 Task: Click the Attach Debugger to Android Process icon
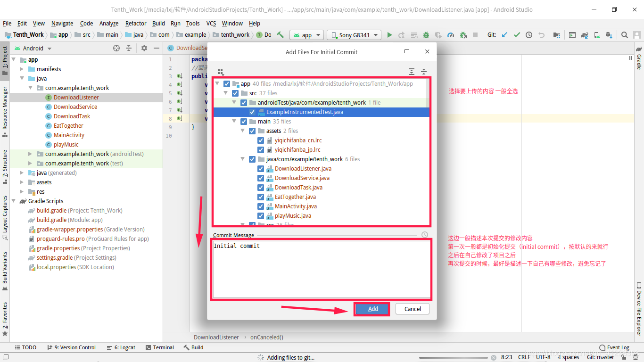point(463,35)
